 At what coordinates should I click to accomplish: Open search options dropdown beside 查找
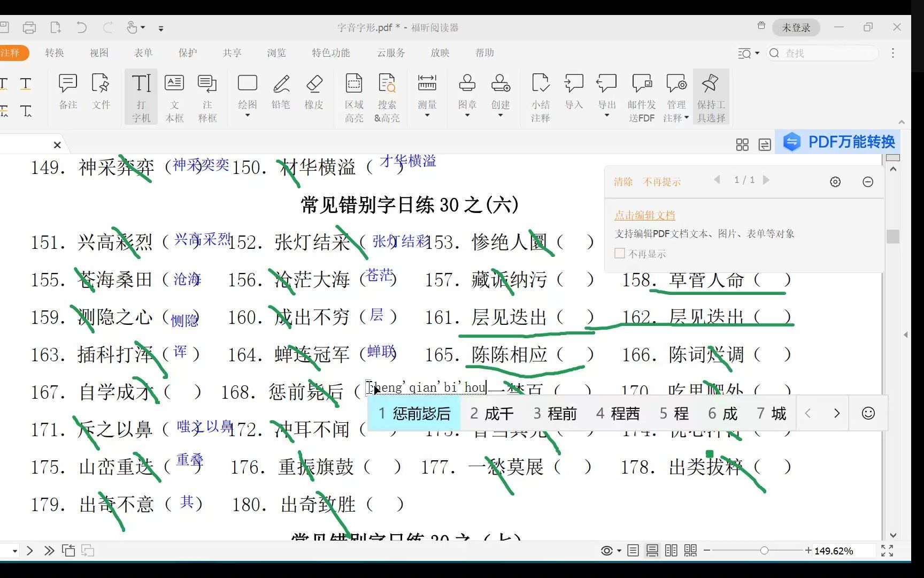[x=757, y=53]
